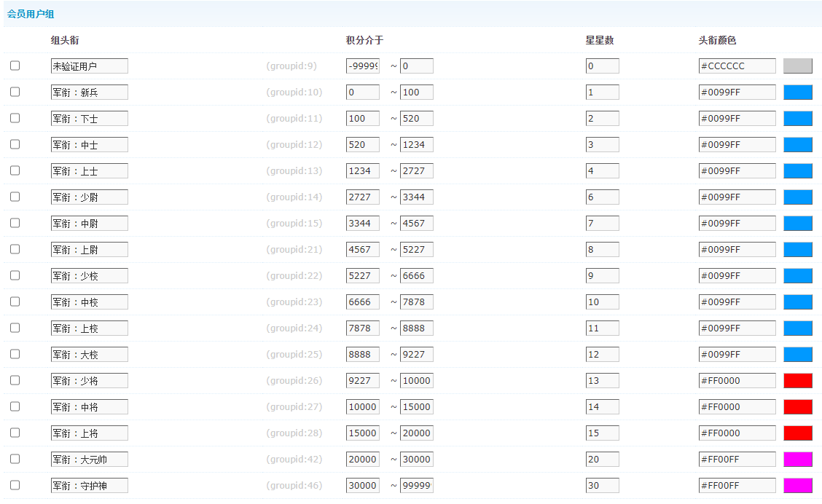
Task: Click the 会员用户组 section heading
Action: coord(31,14)
